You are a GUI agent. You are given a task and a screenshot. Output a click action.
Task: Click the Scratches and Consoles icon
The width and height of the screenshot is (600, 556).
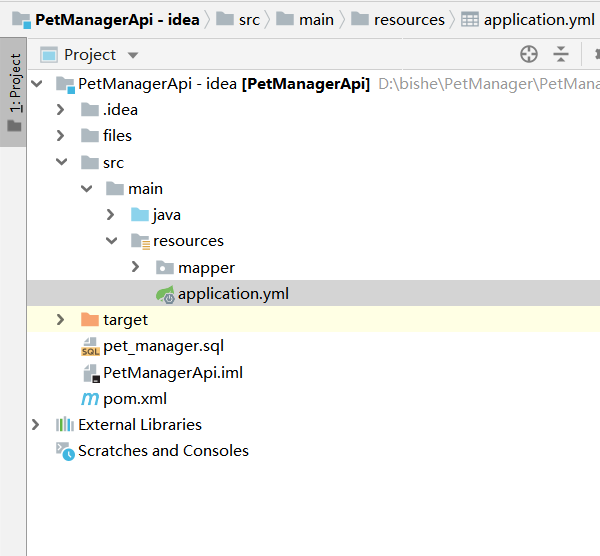coord(65,451)
